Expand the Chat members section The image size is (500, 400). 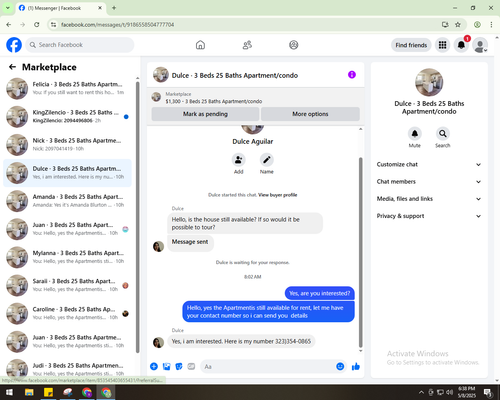[x=429, y=182]
